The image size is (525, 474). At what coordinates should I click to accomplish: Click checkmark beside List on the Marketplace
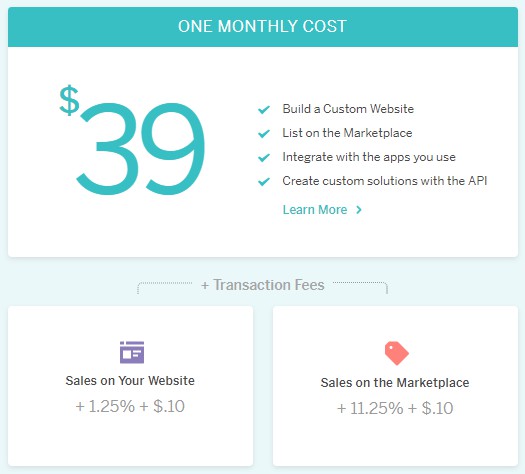click(264, 134)
